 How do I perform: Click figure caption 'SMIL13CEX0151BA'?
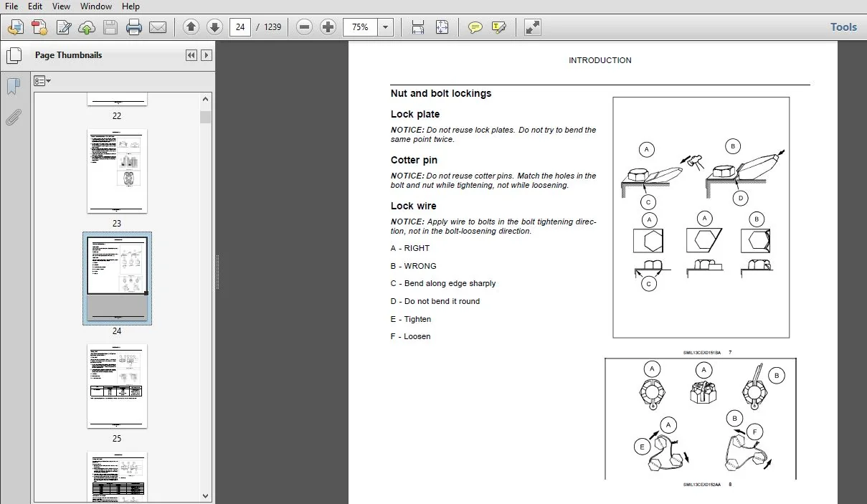[701, 353]
